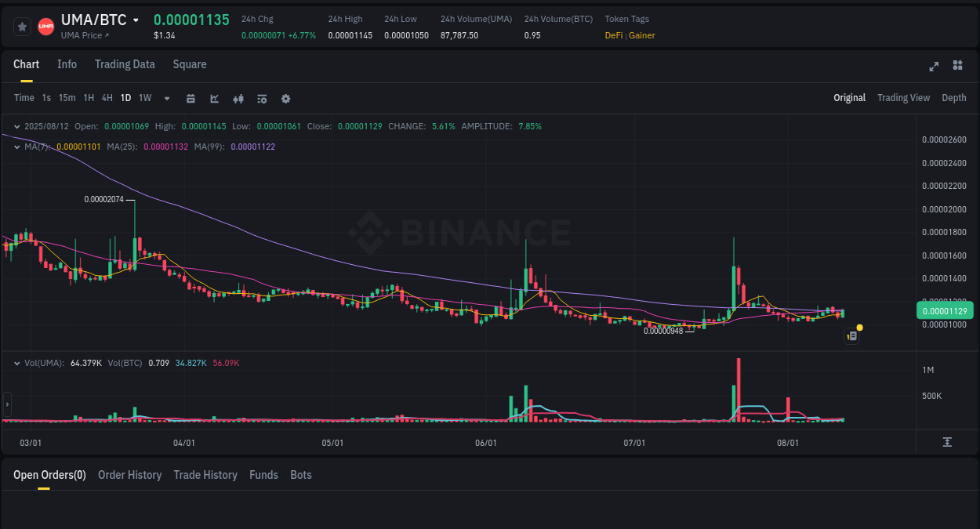Open the grid layout view icon

tap(957, 66)
